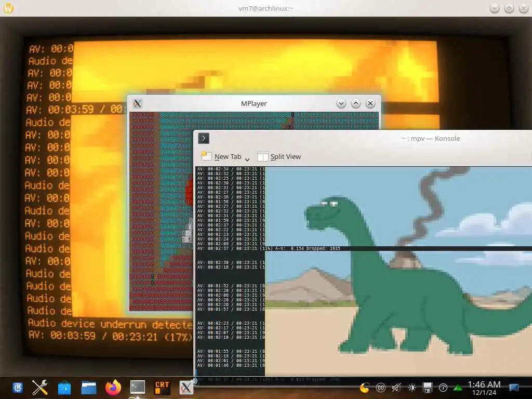
Task: Open System Settings wrench-and-screwdriver icon
Action: tap(40, 387)
